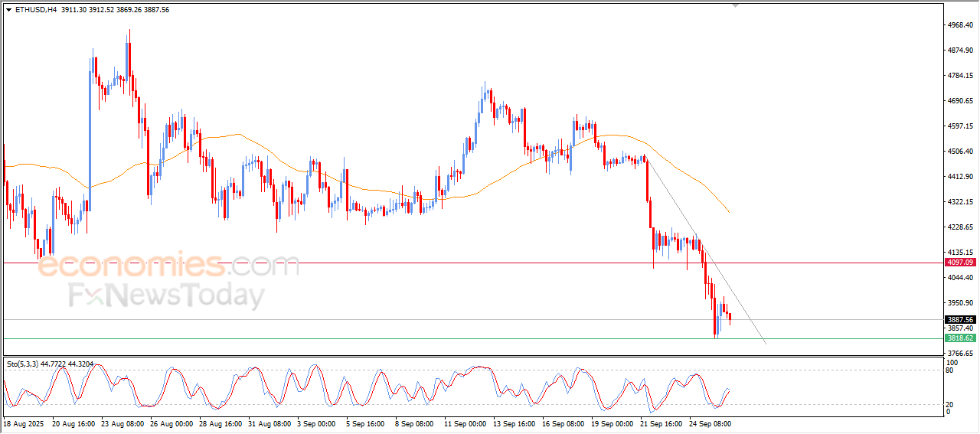This screenshot has height=434, width=980.
Task: Click the 4690.65 price axis label
Action: pos(960,101)
